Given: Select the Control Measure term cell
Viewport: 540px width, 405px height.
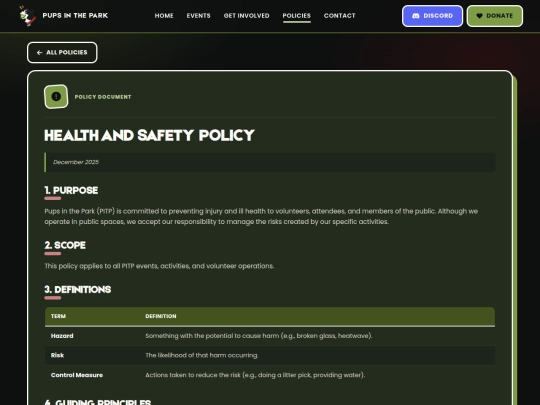Looking at the screenshot, I should tap(77, 375).
